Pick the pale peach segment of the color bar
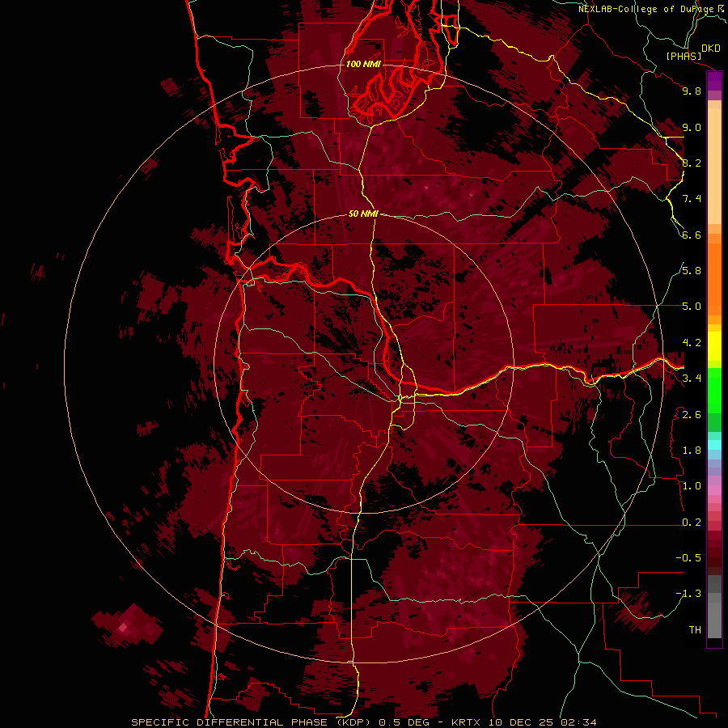 click(x=714, y=167)
